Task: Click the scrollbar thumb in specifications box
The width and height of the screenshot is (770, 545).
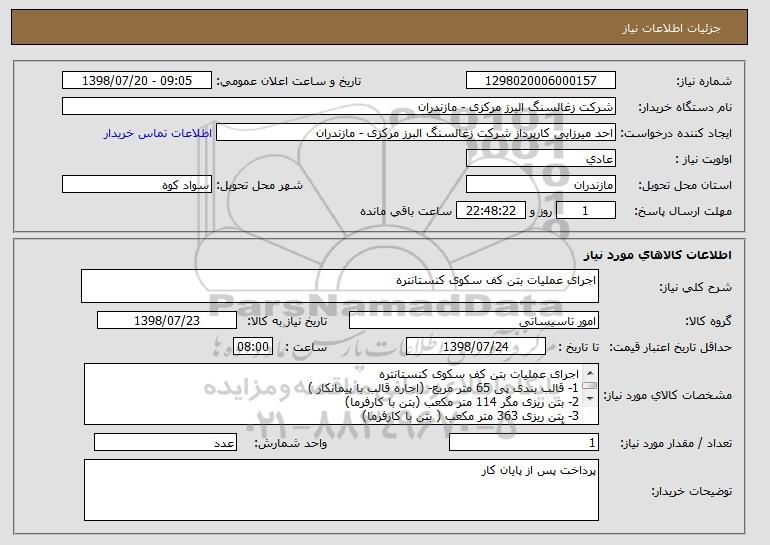Action: 590,386
